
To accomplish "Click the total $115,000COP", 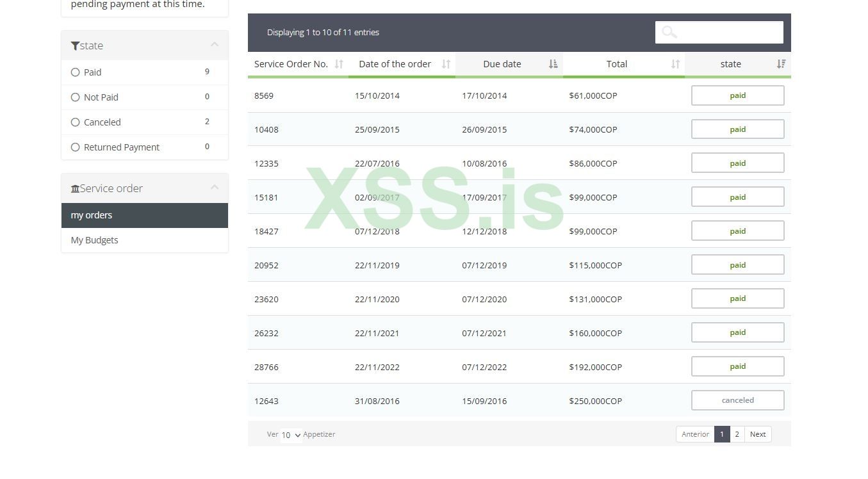I will (x=596, y=266).
